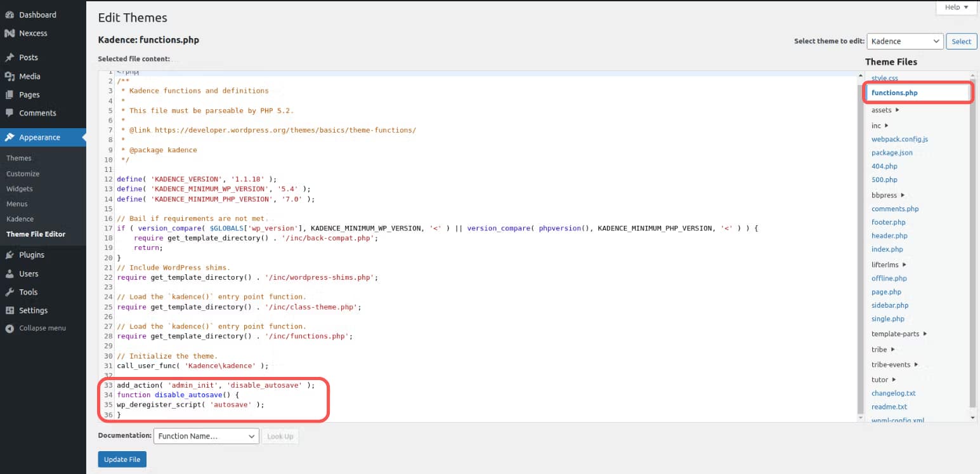Viewport: 980px width, 474px height.
Task: Expand the template-parts folder
Action: (x=896, y=333)
